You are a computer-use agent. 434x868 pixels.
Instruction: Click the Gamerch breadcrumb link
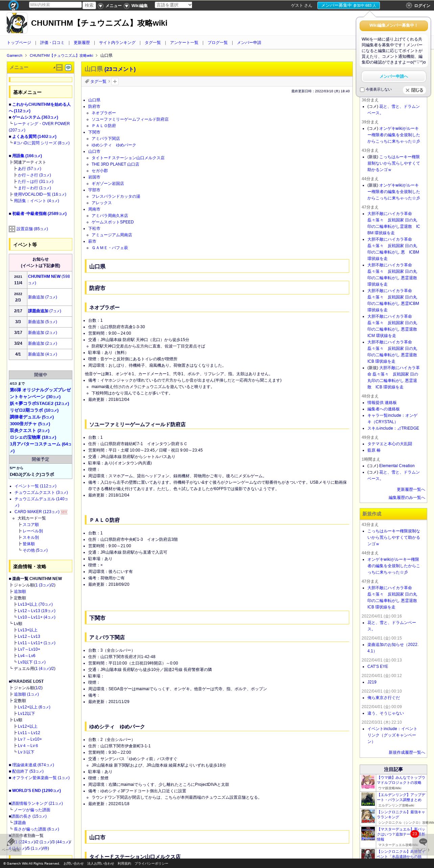point(15,55)
